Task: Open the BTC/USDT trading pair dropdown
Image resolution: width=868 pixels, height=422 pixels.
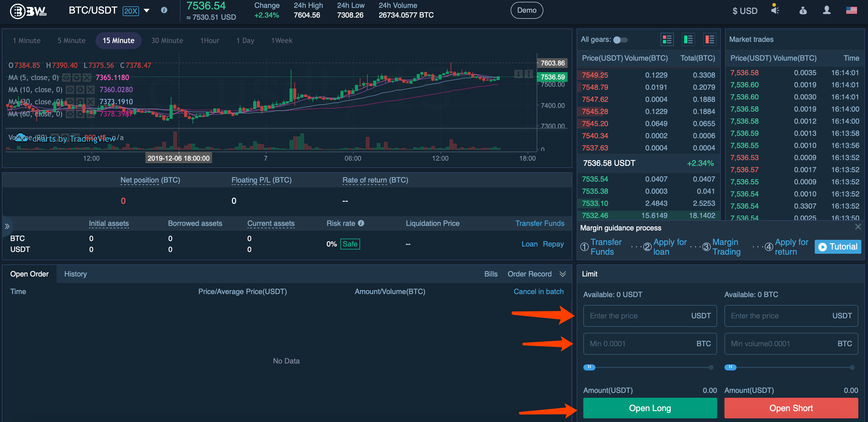Action: [x=147, y=10]
